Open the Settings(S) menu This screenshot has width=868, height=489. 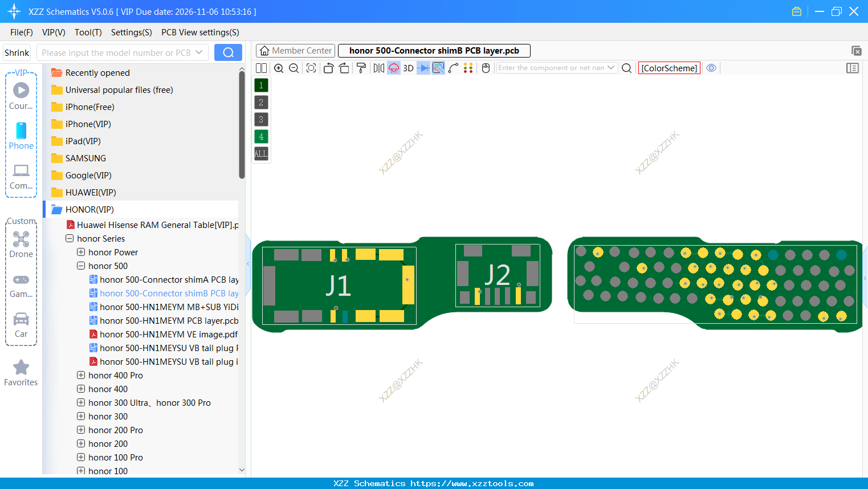coord(132,32)
